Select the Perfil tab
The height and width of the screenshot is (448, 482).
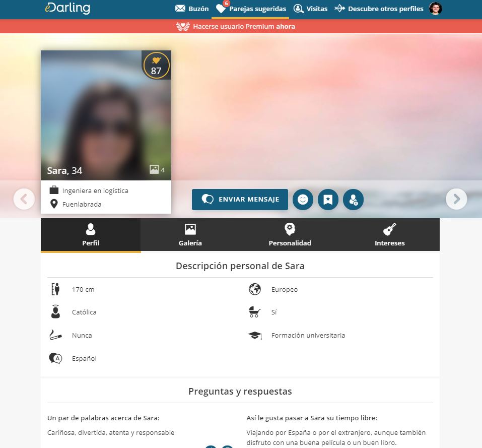[91, 235]
